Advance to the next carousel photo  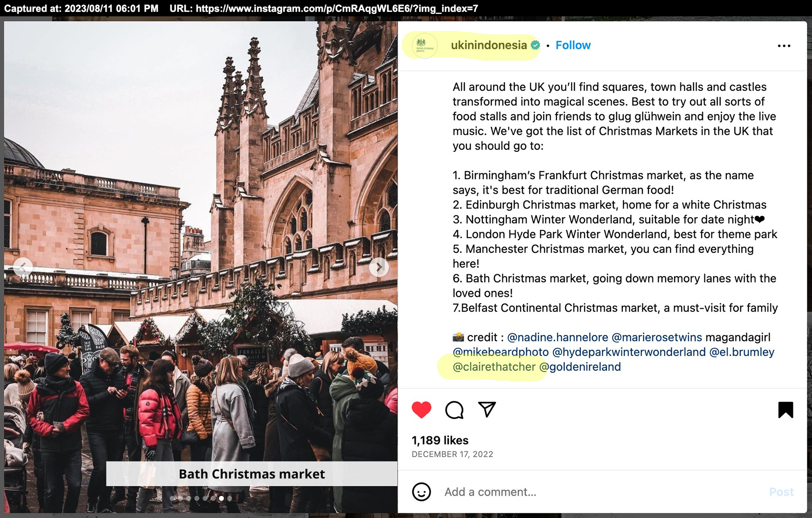[379, 267]
